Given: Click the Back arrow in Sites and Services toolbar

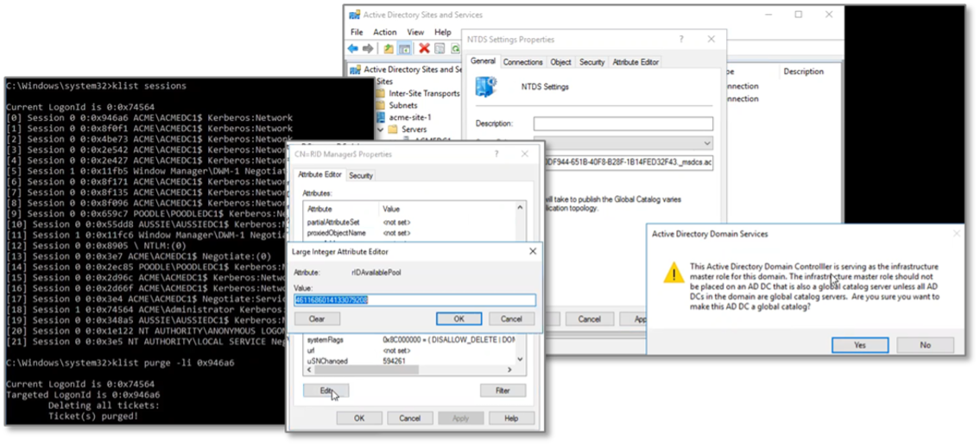Looking at the screenshot, I should [x=353, y=48].
